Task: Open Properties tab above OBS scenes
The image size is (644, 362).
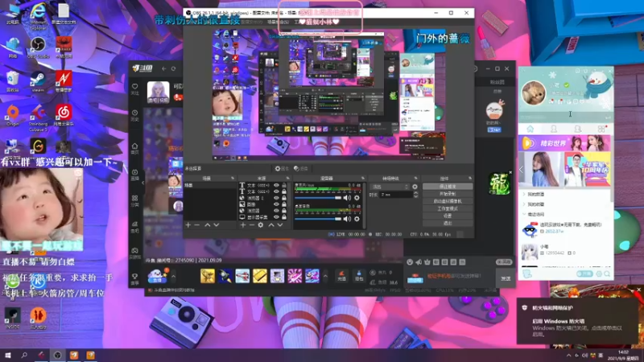Action: 282,168
